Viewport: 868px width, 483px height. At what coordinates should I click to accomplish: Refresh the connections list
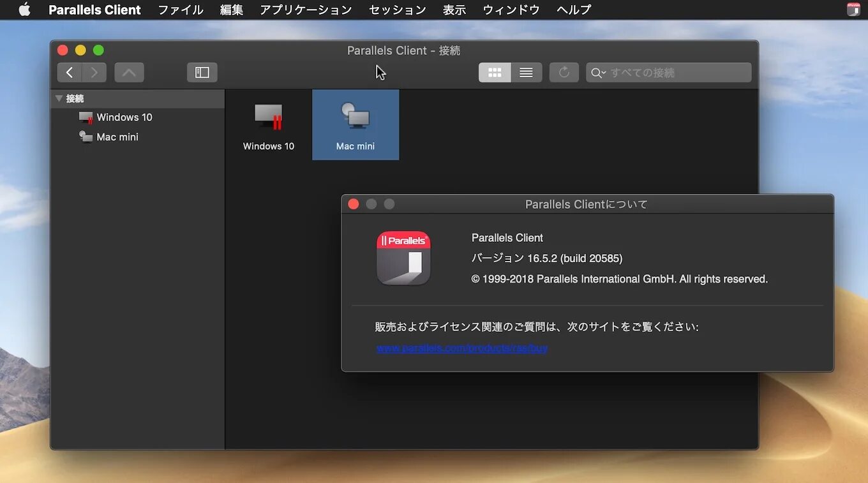pyautogui.click(x=564, y=73)
